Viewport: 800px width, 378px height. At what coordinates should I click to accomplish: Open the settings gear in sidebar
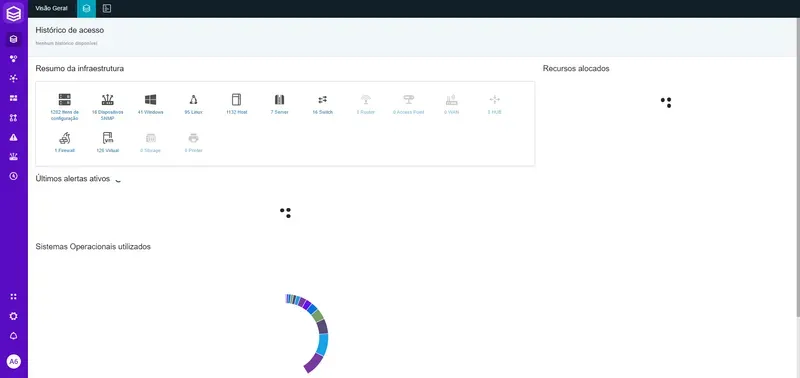[x=14, y=316]
